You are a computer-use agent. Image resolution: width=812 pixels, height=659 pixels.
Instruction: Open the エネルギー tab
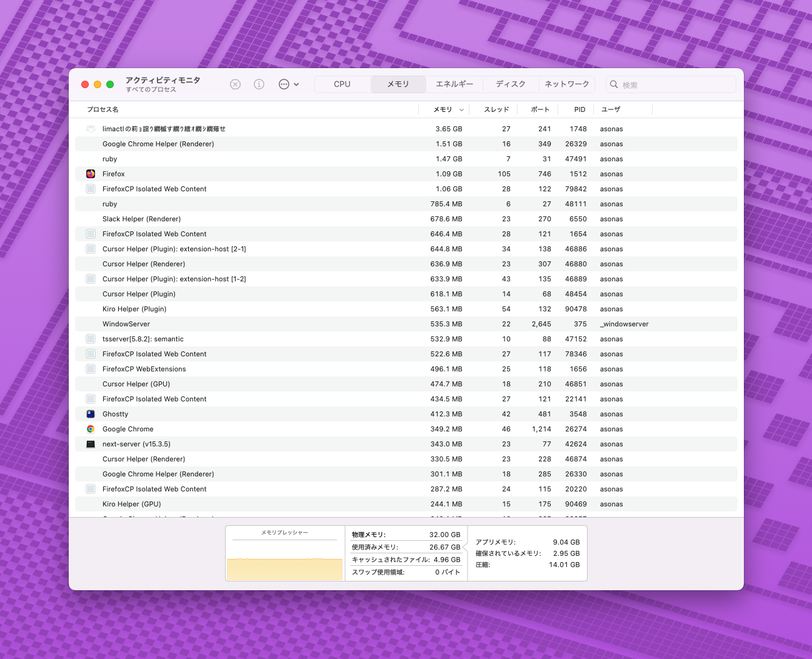[x=454, y=84]
